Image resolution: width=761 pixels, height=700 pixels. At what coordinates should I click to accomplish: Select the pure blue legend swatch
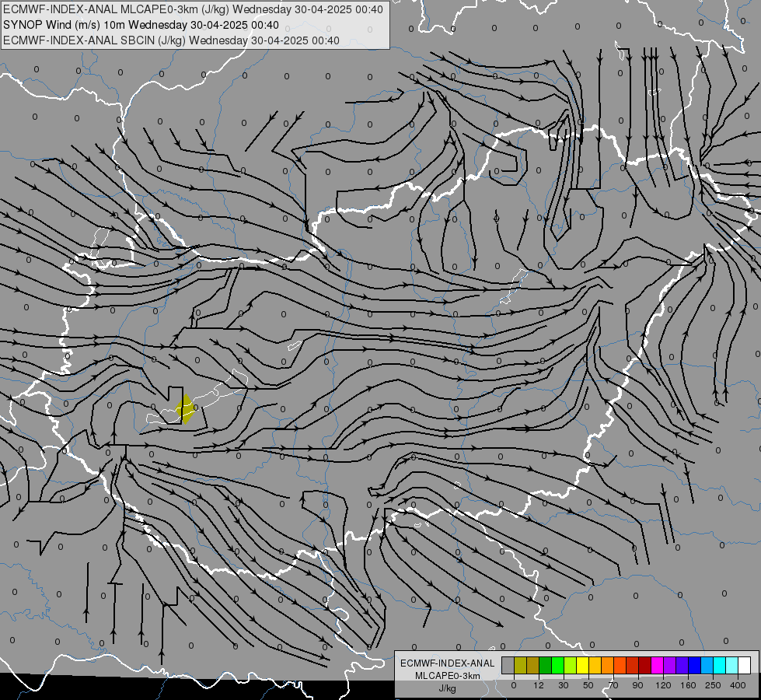pyautogui.click(x=695, y=665)
